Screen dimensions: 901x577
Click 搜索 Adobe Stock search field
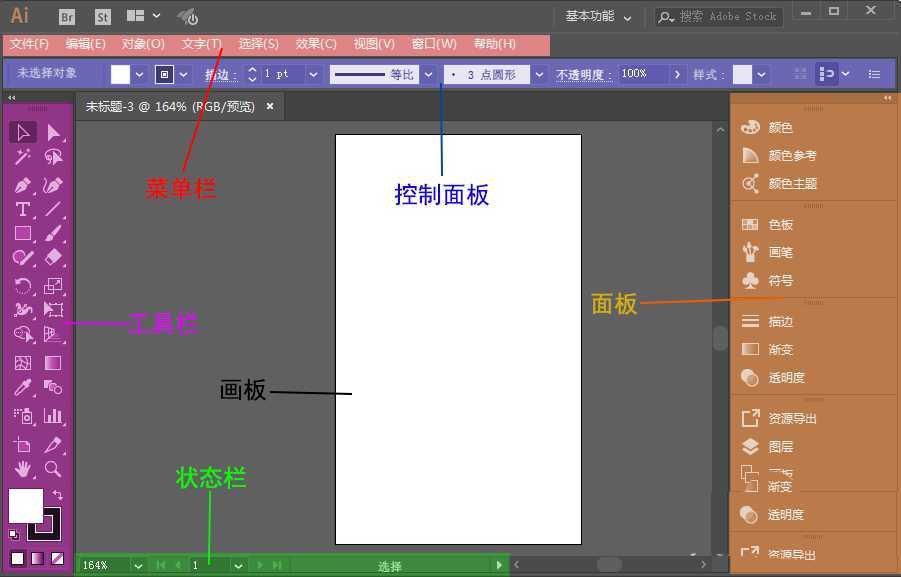(x=718, y=17)
